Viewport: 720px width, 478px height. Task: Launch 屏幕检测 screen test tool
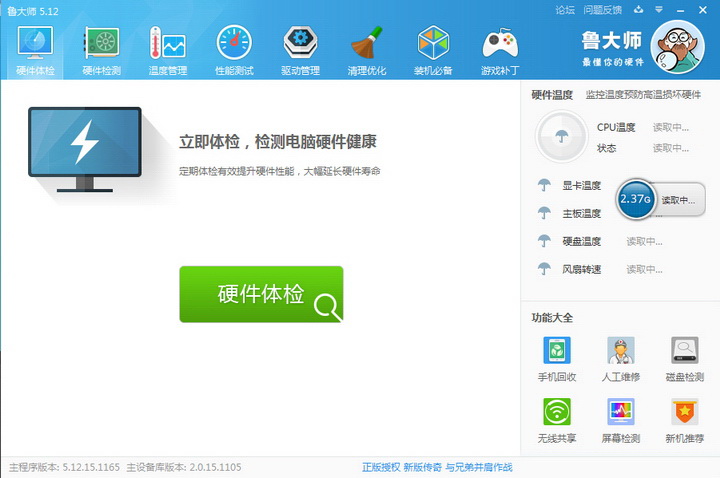tap(621, 420)
